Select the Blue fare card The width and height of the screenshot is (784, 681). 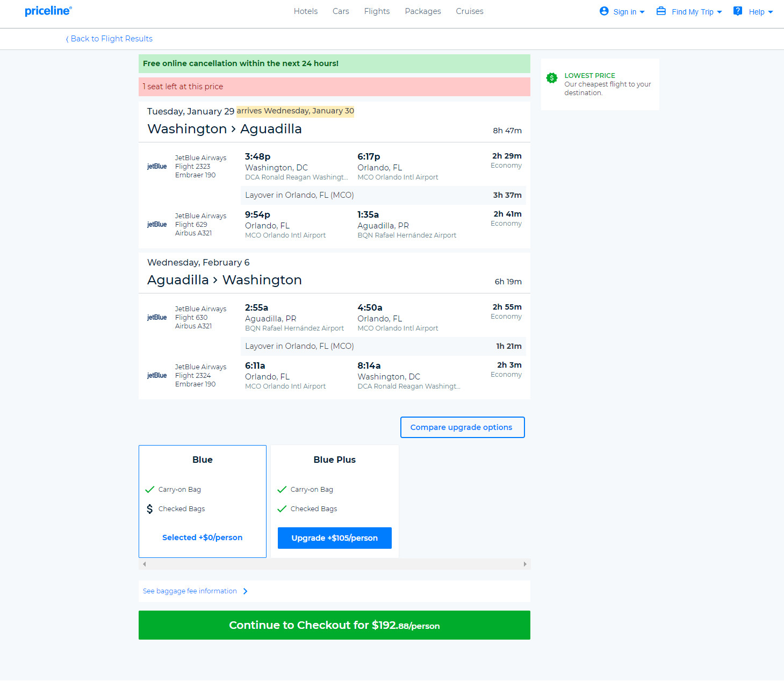[203, 501]
